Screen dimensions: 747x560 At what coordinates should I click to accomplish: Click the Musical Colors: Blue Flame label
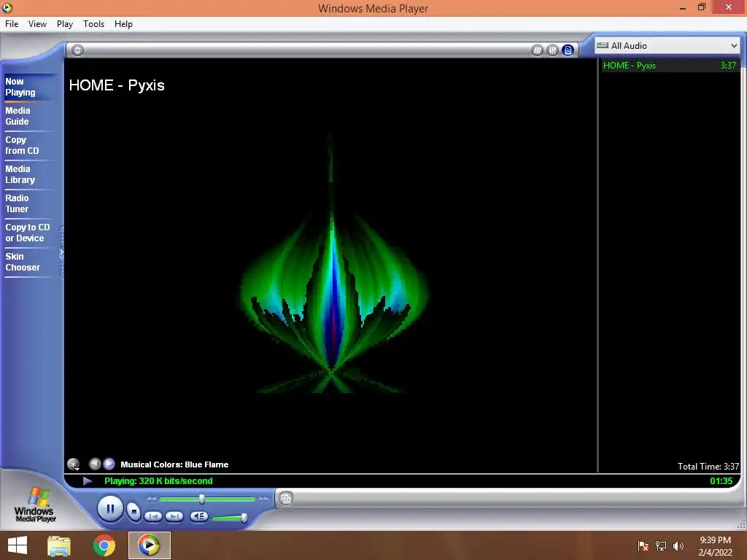click(x=174, y=464)
